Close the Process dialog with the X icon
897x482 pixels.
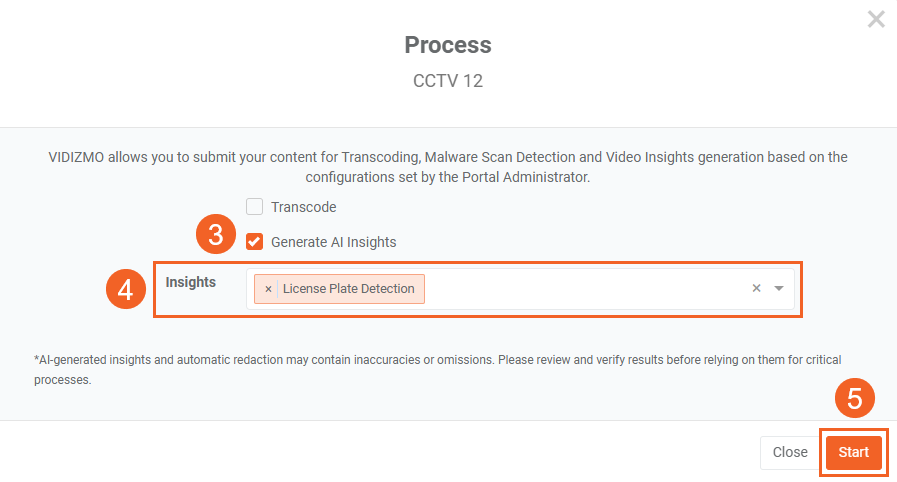[x=876, y=19]
